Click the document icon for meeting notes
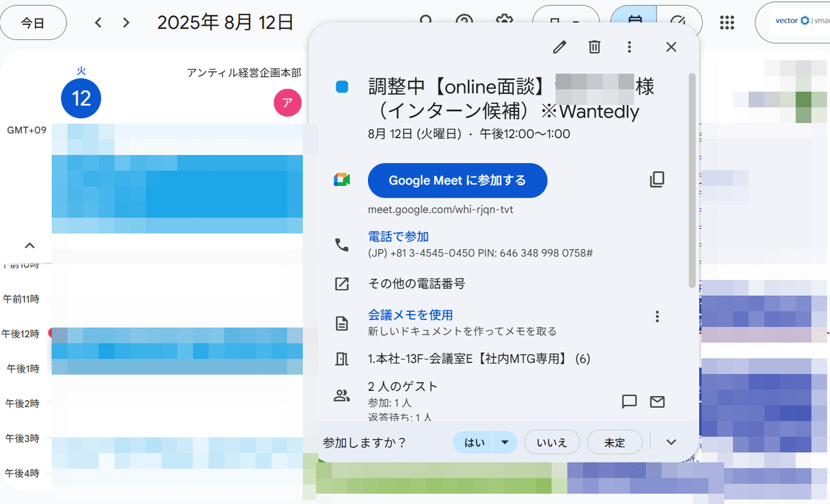Viewport: 830px width, 504px height. tap(342, 323)
